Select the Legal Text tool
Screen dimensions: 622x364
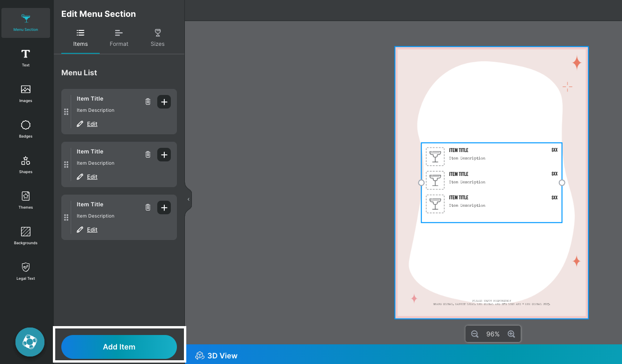(x=26, y=271)
